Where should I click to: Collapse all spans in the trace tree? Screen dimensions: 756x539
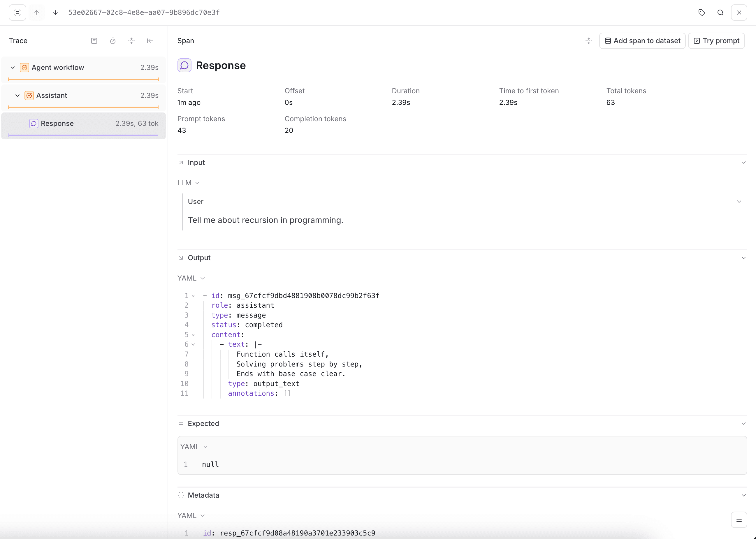pyautogui.click(x=131, y=40)
